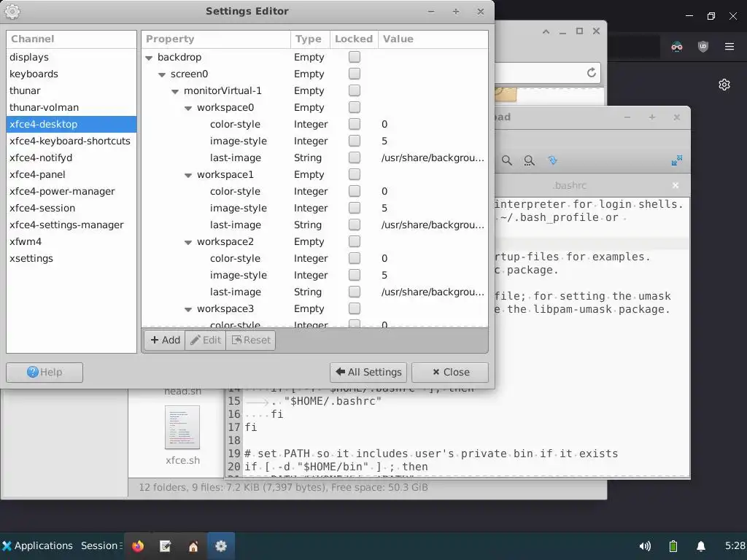
Task: Click the Value column header
Action: point(433,39)
